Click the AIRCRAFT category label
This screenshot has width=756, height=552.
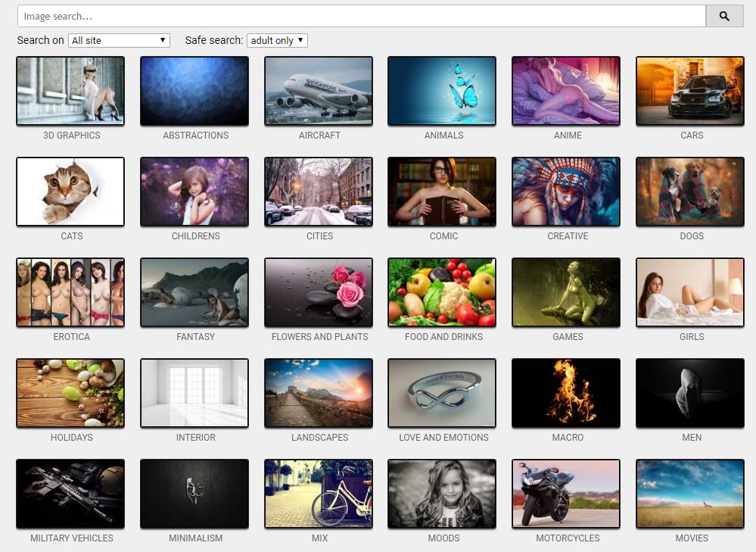(x=319, y=136)
